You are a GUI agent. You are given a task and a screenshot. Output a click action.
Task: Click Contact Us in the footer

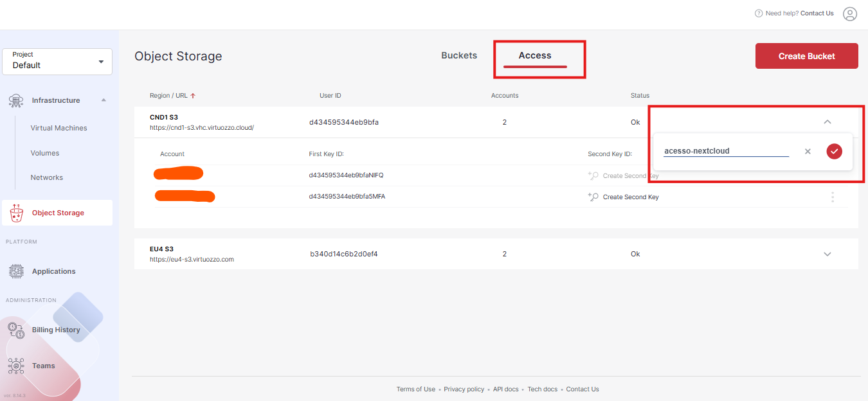pos(583,389)
